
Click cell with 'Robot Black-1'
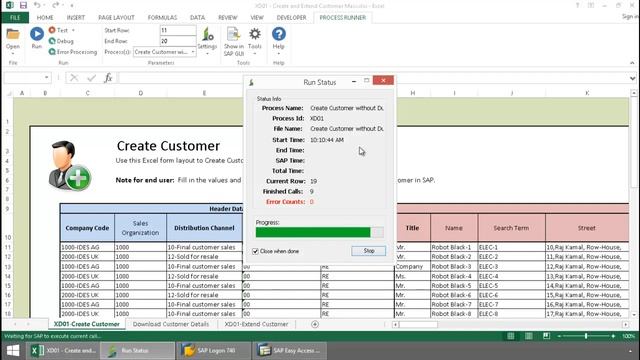454,247
